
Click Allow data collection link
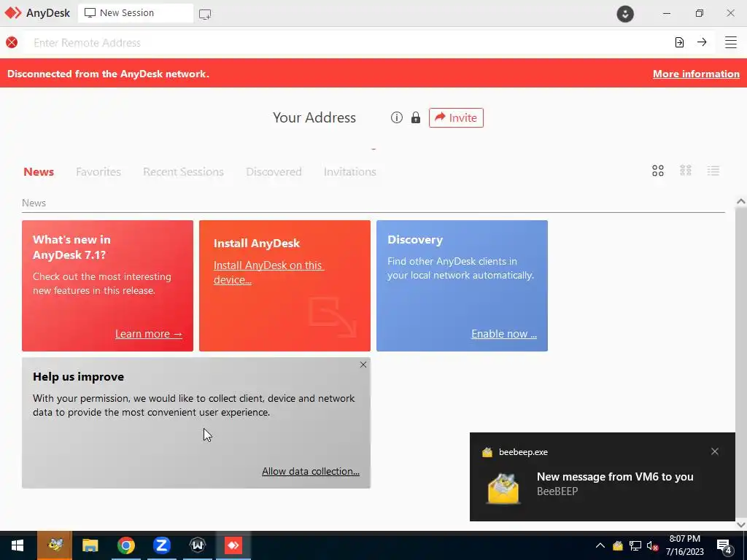[311, 471]
